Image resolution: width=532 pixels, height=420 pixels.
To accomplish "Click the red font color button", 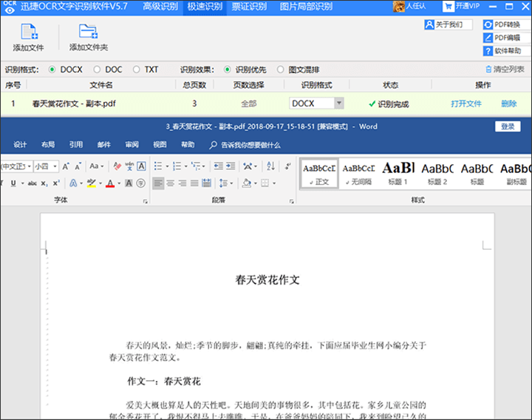I will [x=109, y=183].
